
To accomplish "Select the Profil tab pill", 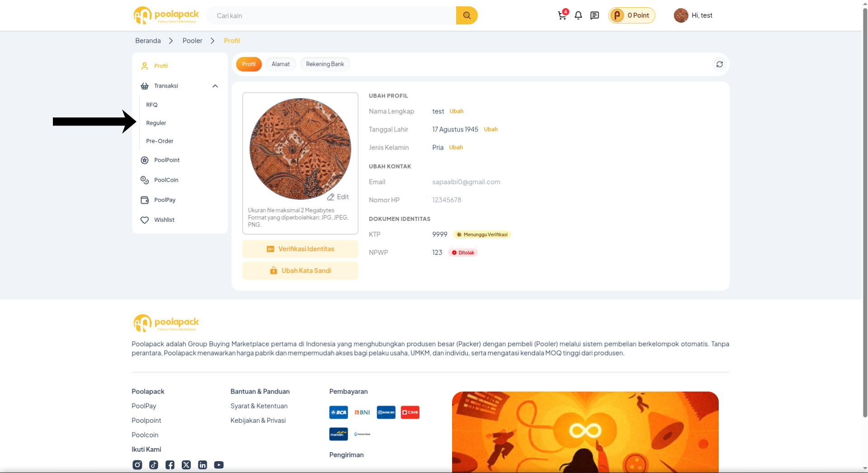I will [249, 64].
